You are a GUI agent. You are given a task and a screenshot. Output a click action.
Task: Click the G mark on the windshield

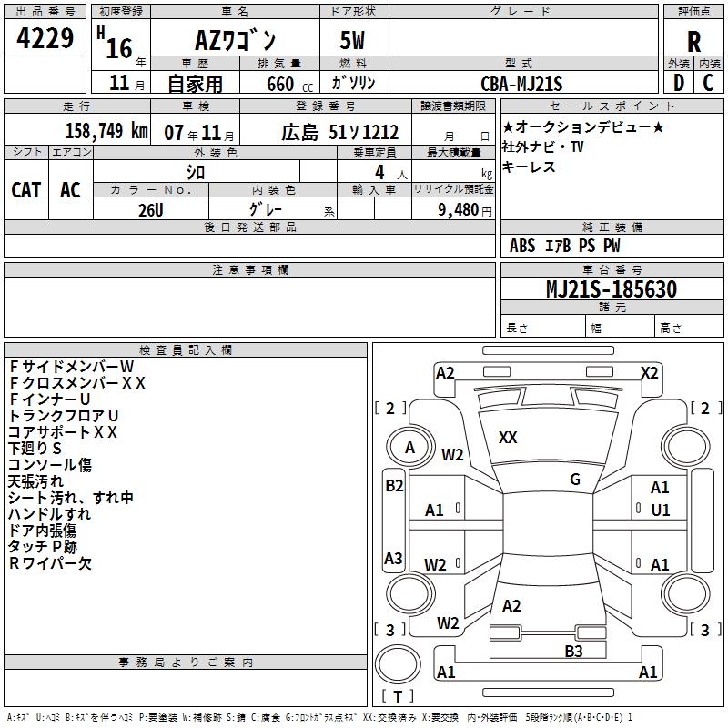coord(575,480)
